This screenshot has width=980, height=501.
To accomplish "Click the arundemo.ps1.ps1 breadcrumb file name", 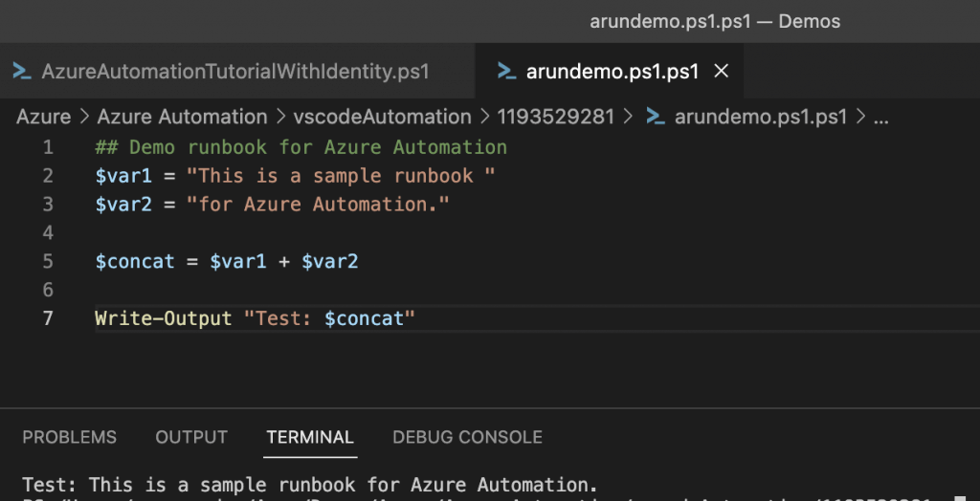I will [761, 117].
